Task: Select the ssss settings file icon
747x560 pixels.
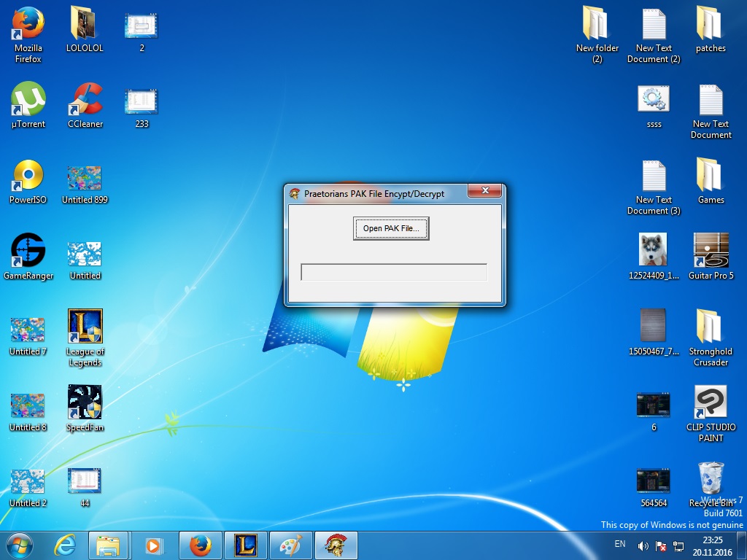Action: [x=654, y=106]
